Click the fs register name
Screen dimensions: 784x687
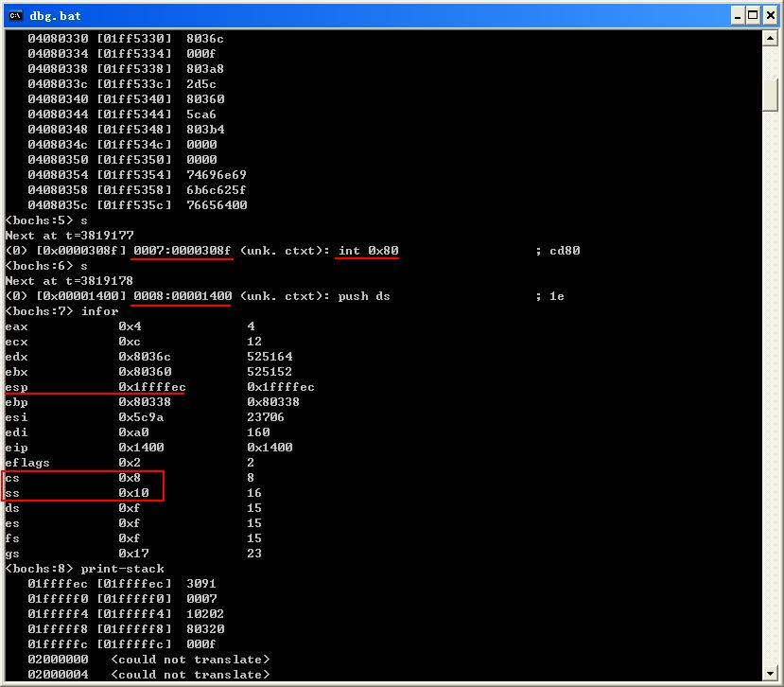pyautogui.click(x=12, y=538)
